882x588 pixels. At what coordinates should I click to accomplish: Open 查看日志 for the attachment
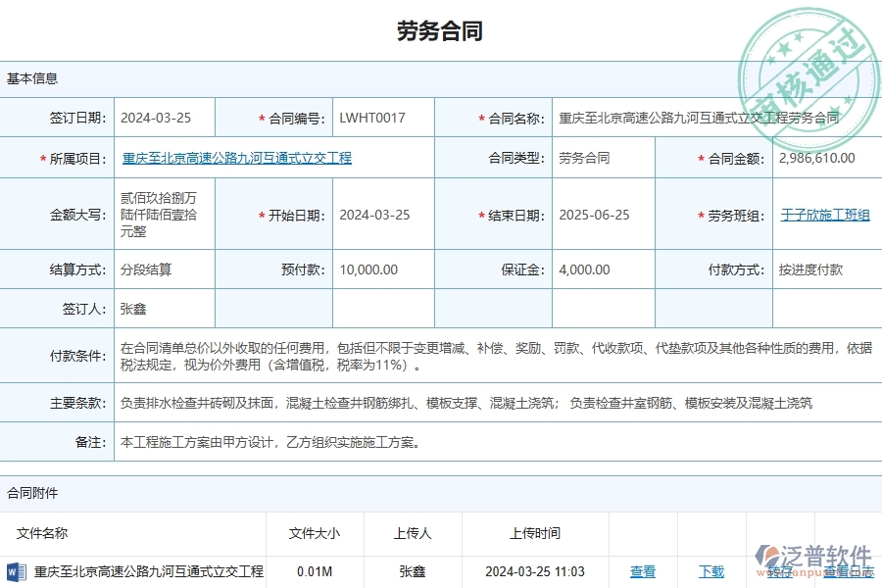(849, 572)
